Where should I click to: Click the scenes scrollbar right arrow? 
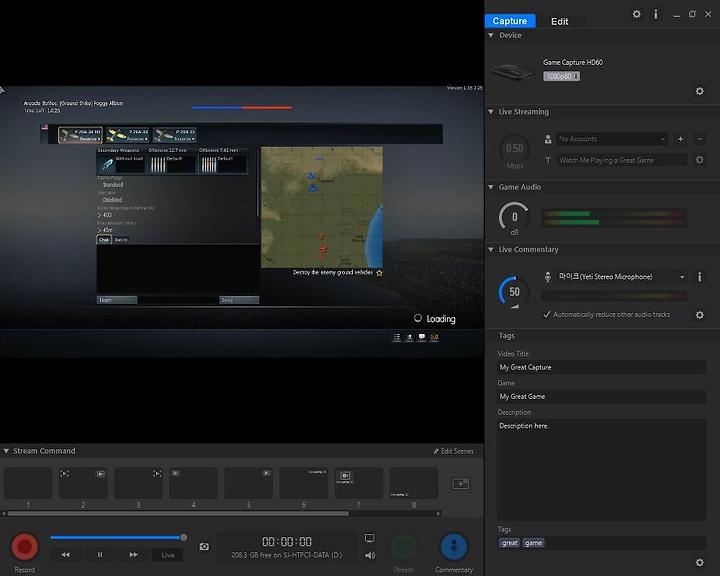click(439, 514)
